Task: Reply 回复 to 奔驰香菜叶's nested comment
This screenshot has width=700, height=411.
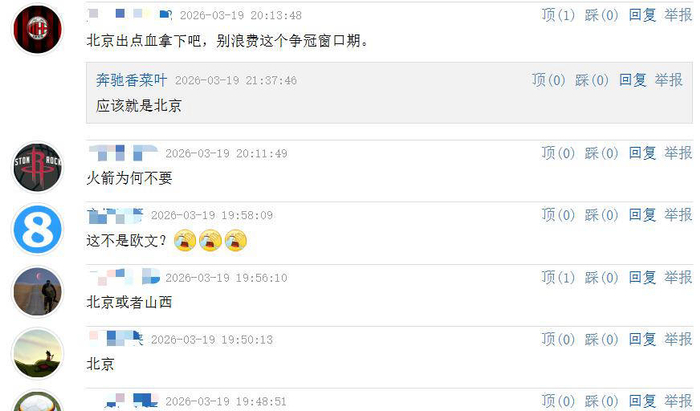Action: [633, 80]
